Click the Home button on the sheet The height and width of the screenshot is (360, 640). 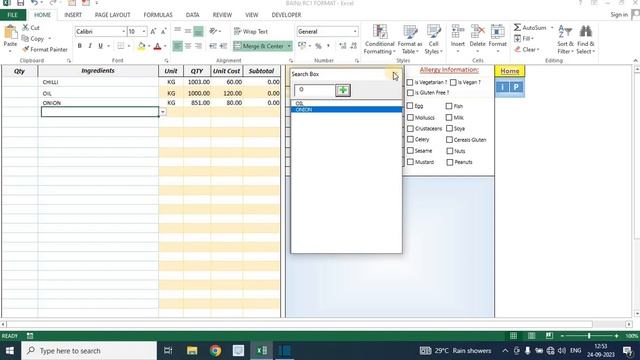point(510,71)
